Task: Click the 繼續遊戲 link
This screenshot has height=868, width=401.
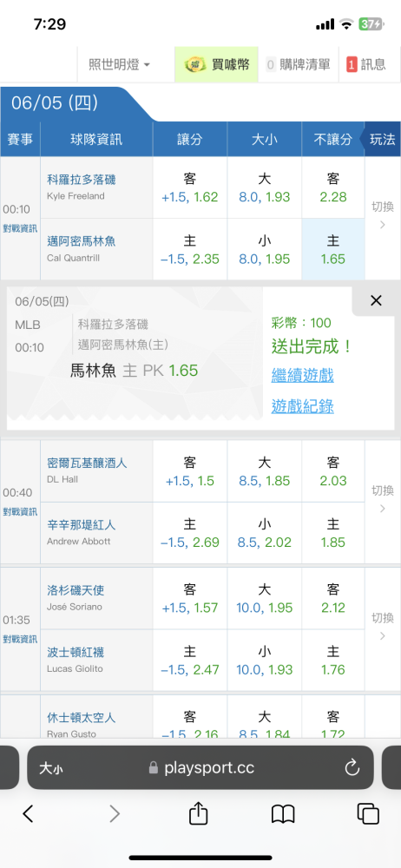Action: click(x=303, y=376)
